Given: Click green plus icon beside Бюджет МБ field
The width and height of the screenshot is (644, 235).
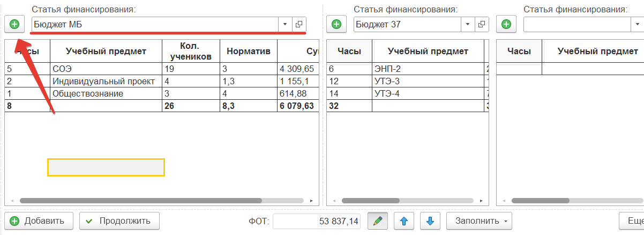Looking at the screenshot, I should (14, 24).
